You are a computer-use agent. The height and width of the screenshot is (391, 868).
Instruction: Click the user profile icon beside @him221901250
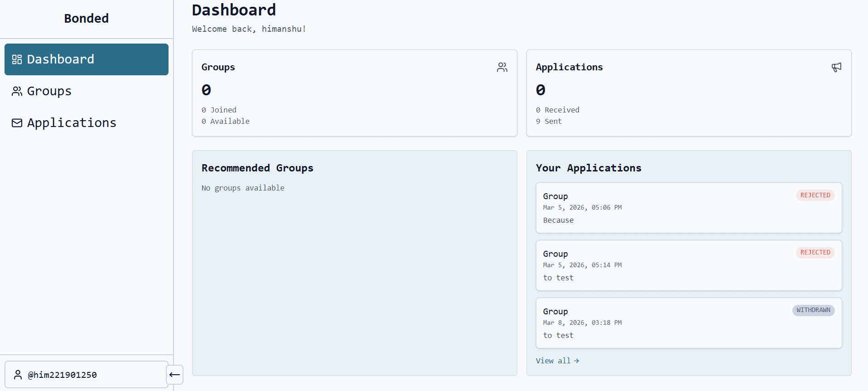pyautogui.click(x=18, y=375)
